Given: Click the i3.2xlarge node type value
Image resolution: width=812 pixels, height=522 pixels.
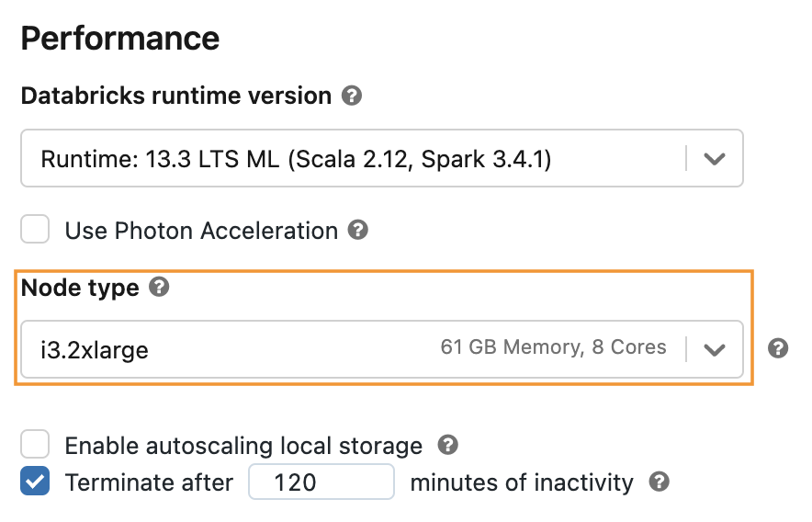Looking at the screenshot, I should click(x=95, y=349).
